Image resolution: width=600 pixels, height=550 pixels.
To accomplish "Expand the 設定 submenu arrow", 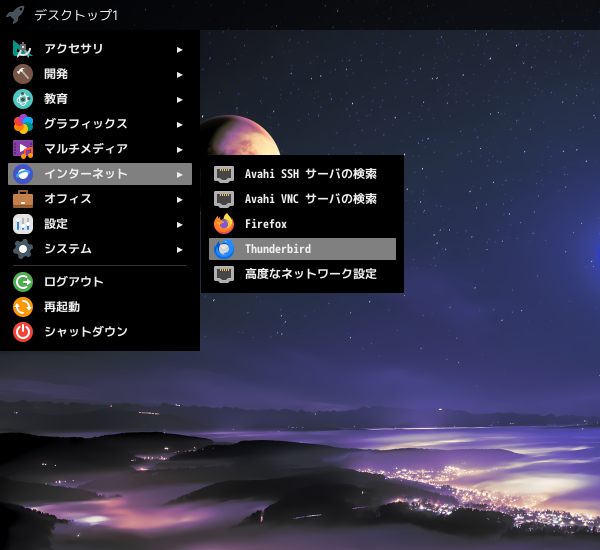I will click(179, 225).
